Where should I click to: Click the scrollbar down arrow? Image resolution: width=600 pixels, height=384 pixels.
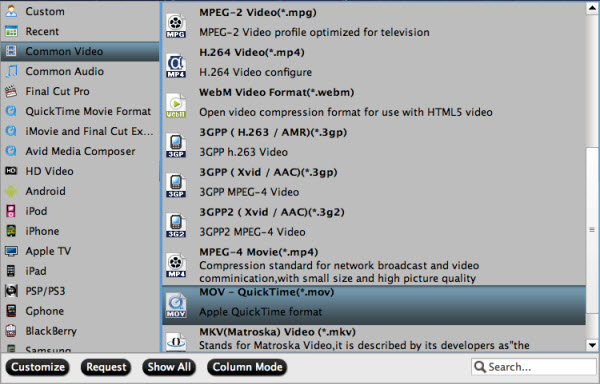[x=592, y=345]
